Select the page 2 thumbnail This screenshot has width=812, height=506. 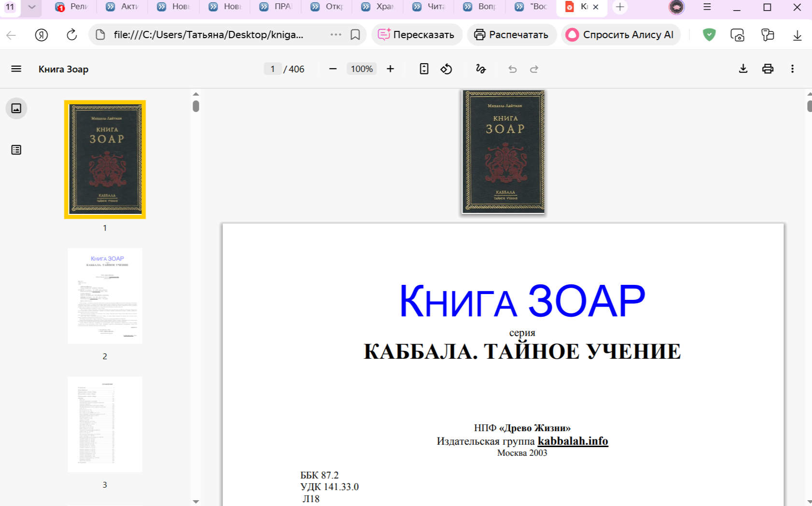[x=105, y=296]
